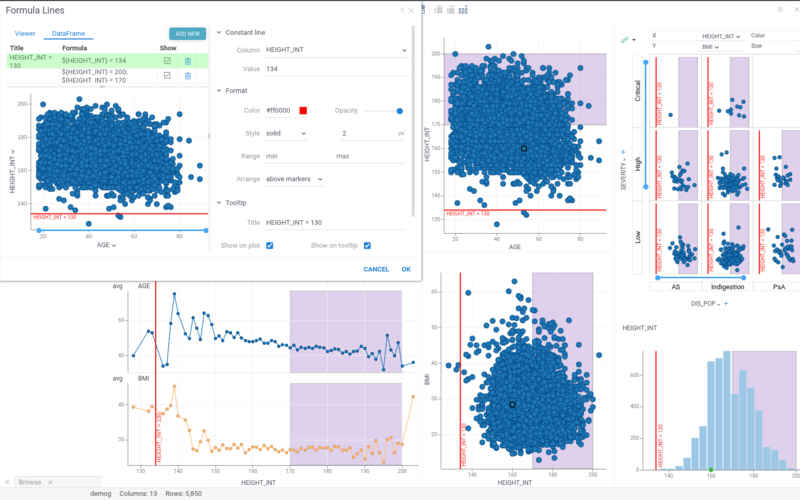Click the demog table name in status bar
Viewport: 800px width, 500px height.
click(101, 494)
